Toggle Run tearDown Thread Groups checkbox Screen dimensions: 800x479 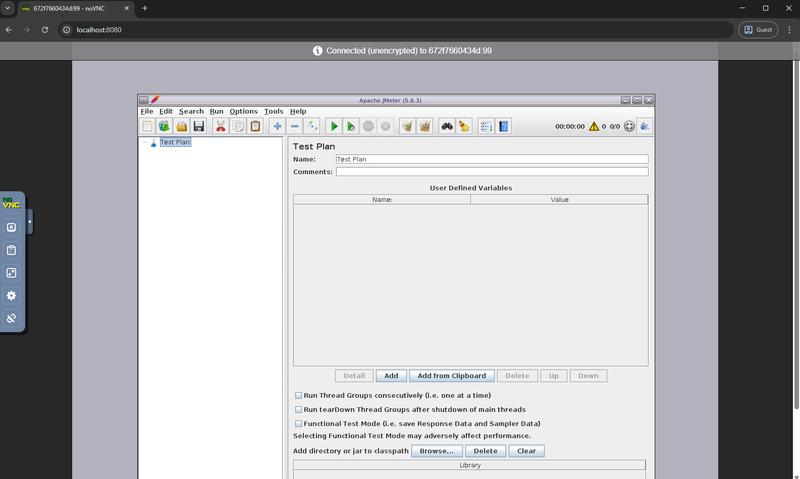298,410
